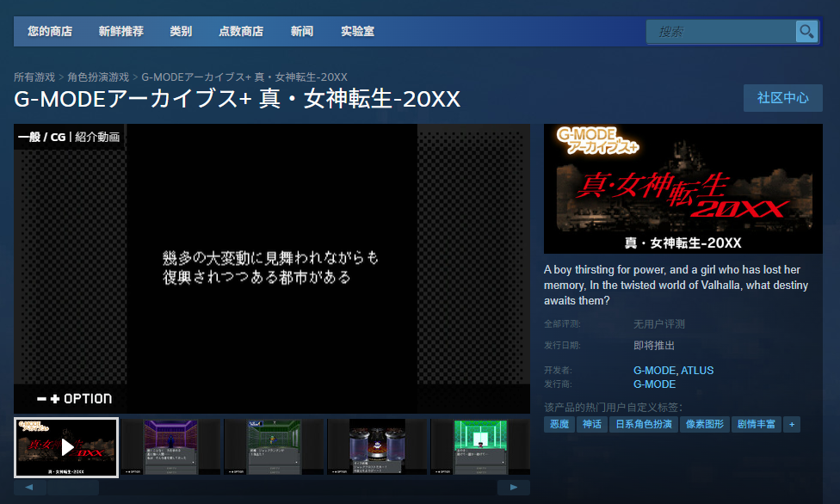Open the 您的商店 dropdown menu
Image resolution: width=840 pixels, height=504 pixels.
[x=52, y=31]
